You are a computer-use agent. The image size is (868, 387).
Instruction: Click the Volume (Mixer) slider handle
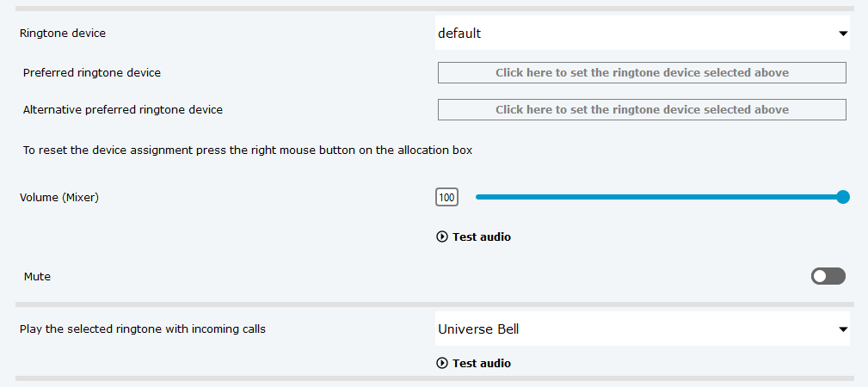coord(843,197)
